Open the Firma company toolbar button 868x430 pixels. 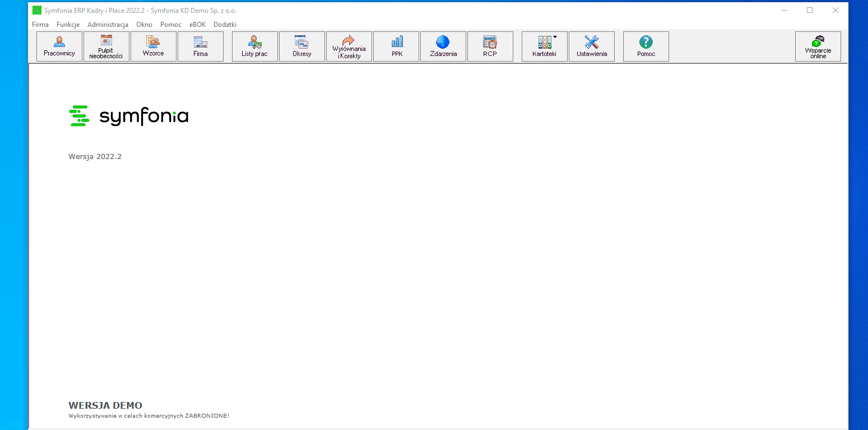(201, 46)
